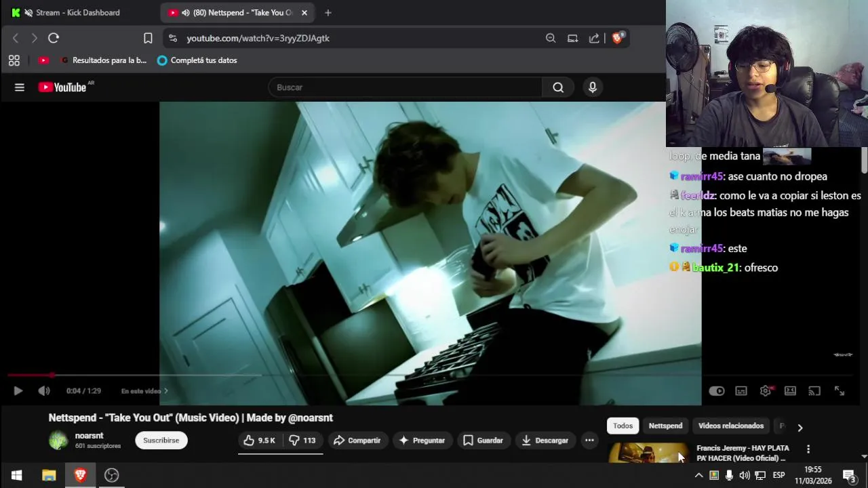
Task: Click the Preguntar button
Action: click(422, 441)
